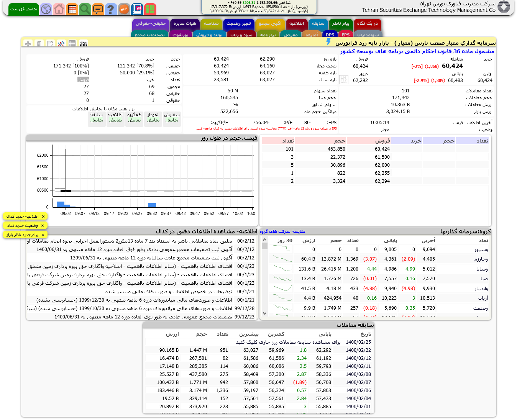Viewport: 517px width, 420px height.
Task: Click the blue lightning bolt icon
Action: point(328,42)
